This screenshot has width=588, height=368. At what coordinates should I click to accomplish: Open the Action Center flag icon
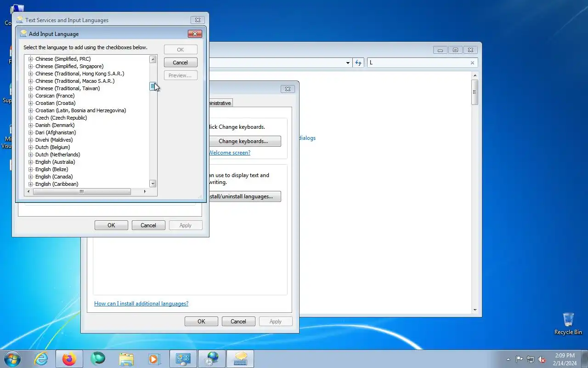519,360
